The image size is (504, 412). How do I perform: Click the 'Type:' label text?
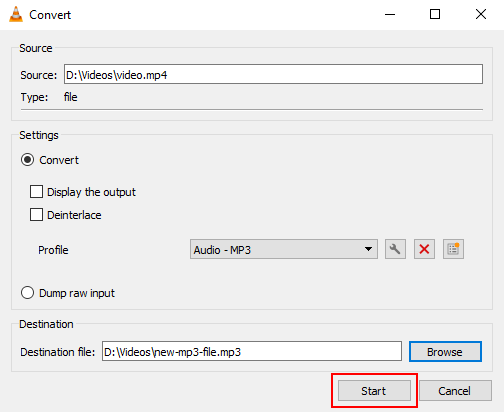[x=34, y=97]
